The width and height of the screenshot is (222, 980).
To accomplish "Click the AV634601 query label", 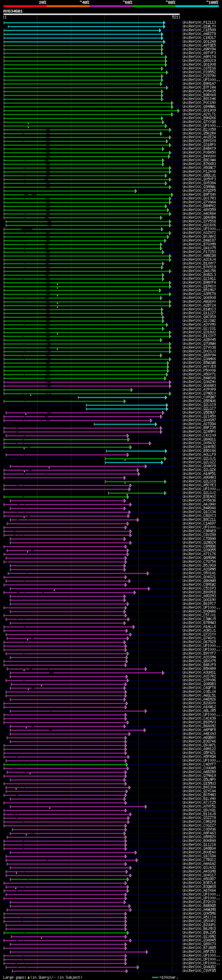I will (13, 11).
